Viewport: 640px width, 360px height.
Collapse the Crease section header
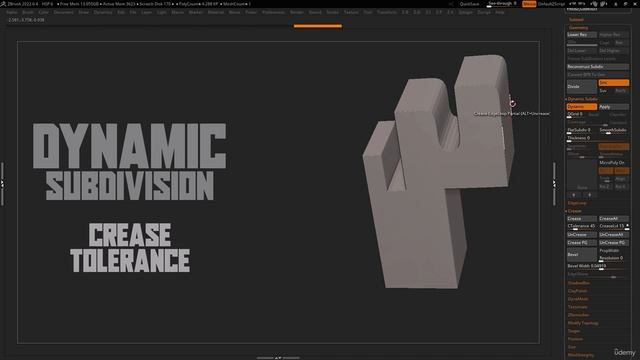575,211
